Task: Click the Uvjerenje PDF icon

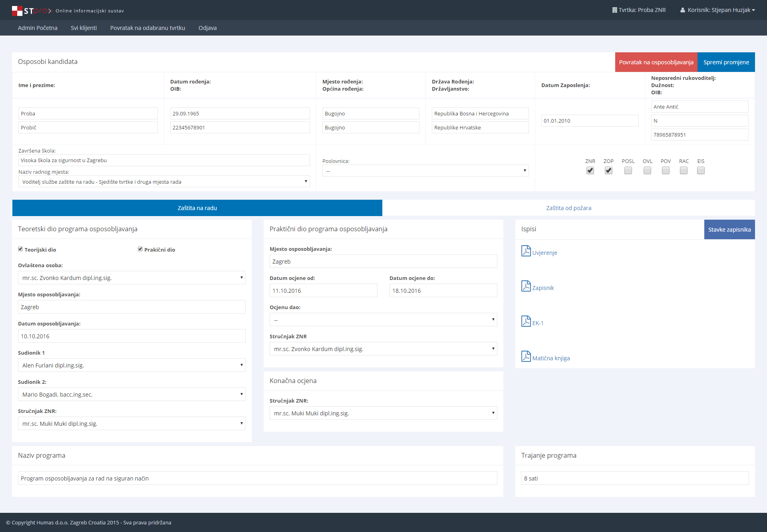Action: (x=526, y=251)
